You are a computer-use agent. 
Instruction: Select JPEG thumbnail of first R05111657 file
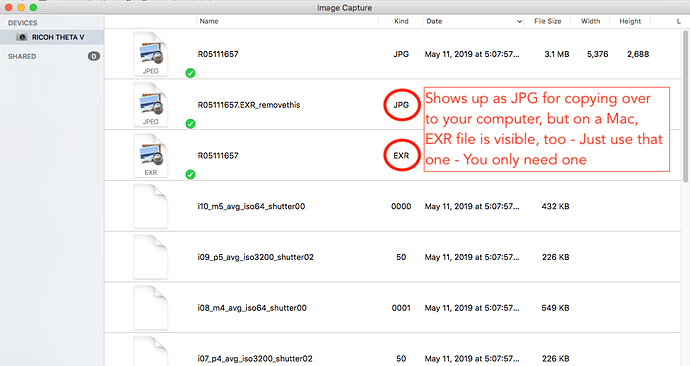coord(151,54)
